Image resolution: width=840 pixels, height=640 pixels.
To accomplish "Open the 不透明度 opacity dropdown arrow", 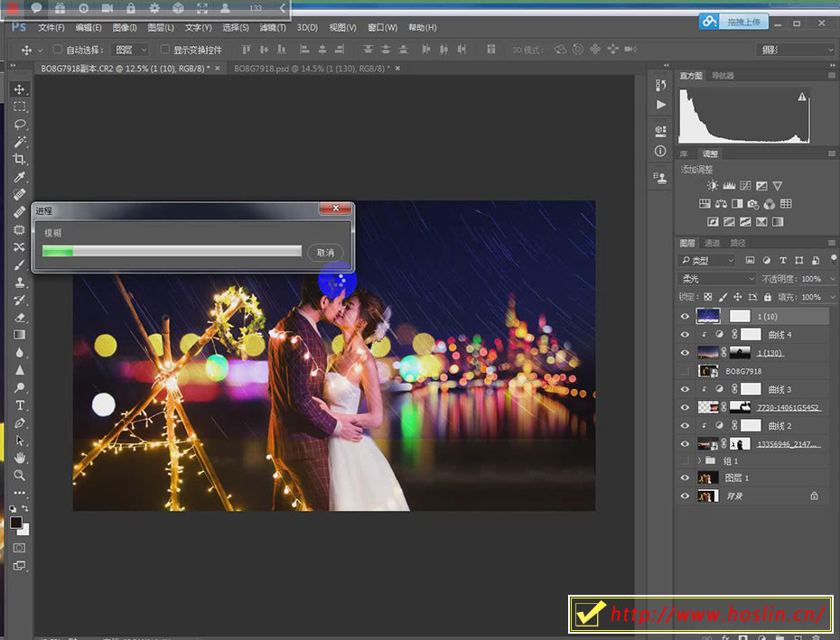I will 832,279.
